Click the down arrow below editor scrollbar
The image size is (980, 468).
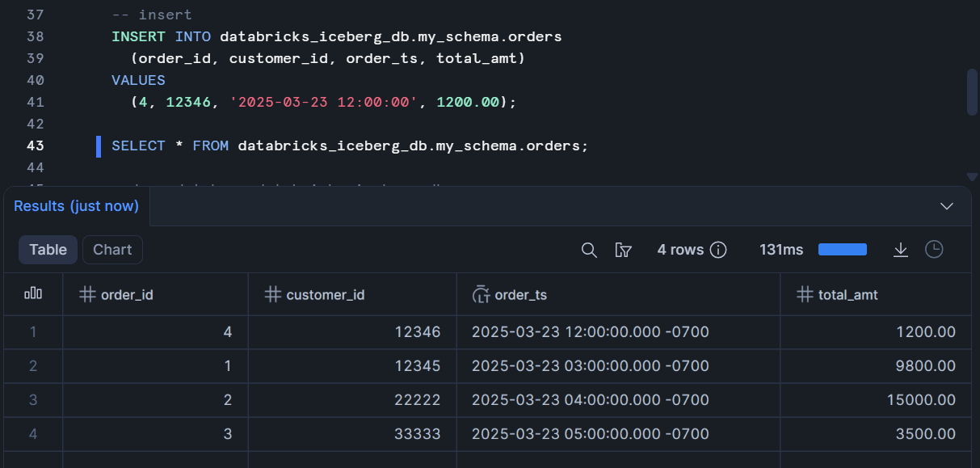[x=972, y=176]
